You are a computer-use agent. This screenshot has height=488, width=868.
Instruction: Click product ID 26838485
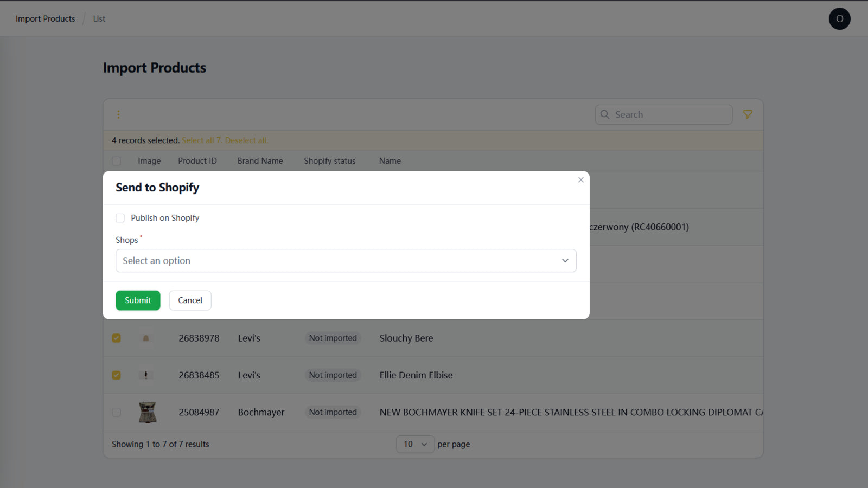click(199, 375)
